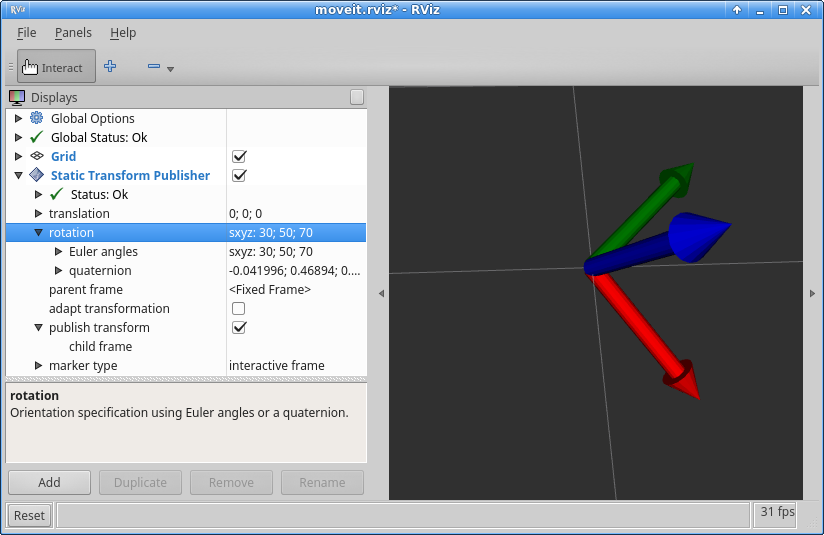Click the Static Transform Publisher diamond icon
The height and width of the screenshot is (535, 824).
[x=36, y=174]
